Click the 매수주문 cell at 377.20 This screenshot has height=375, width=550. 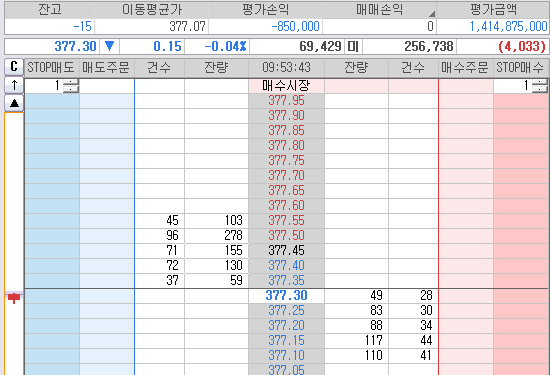click(465, 326)
